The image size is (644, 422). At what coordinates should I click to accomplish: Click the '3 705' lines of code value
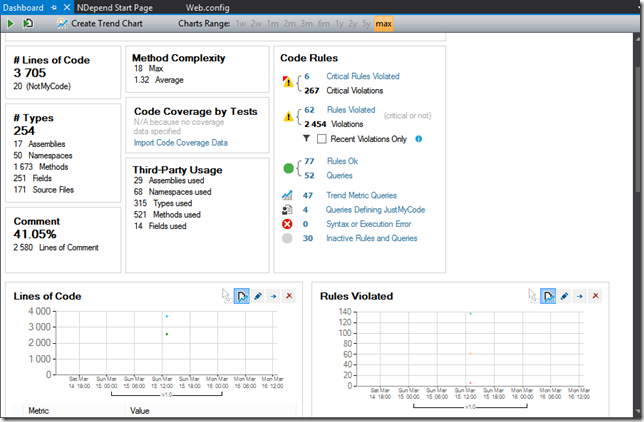click(x=30, y=73)
